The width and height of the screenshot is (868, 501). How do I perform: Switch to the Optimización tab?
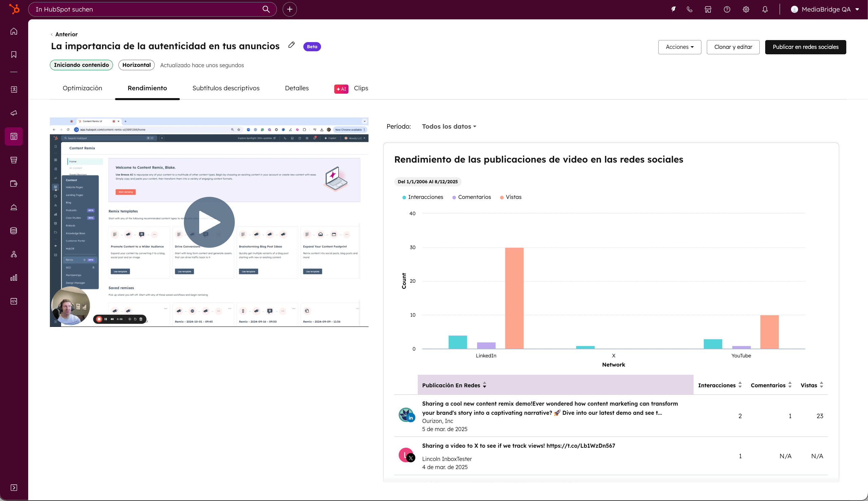(x=82, y=88)
